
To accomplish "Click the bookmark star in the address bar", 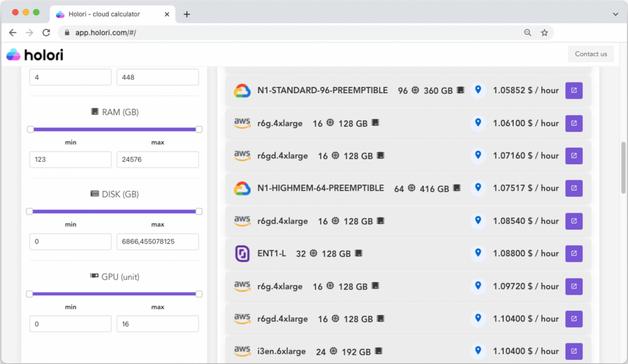I will click(x=545, y=32).
